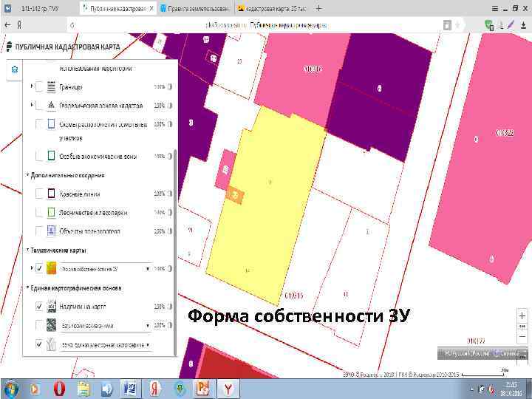This screenshot has height=399, width=532.
Task: Click the Красные линии layer icon
Action: coord(51,194)
